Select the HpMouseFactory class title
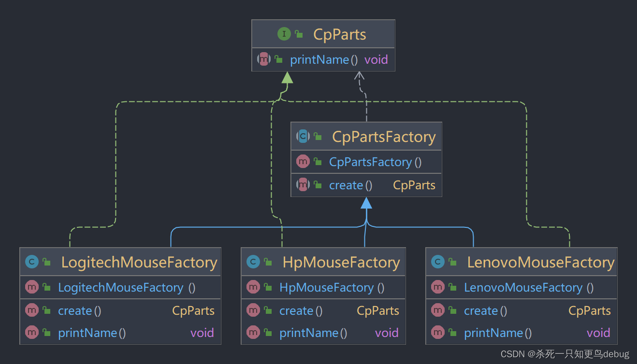 (x=341, y=262)
